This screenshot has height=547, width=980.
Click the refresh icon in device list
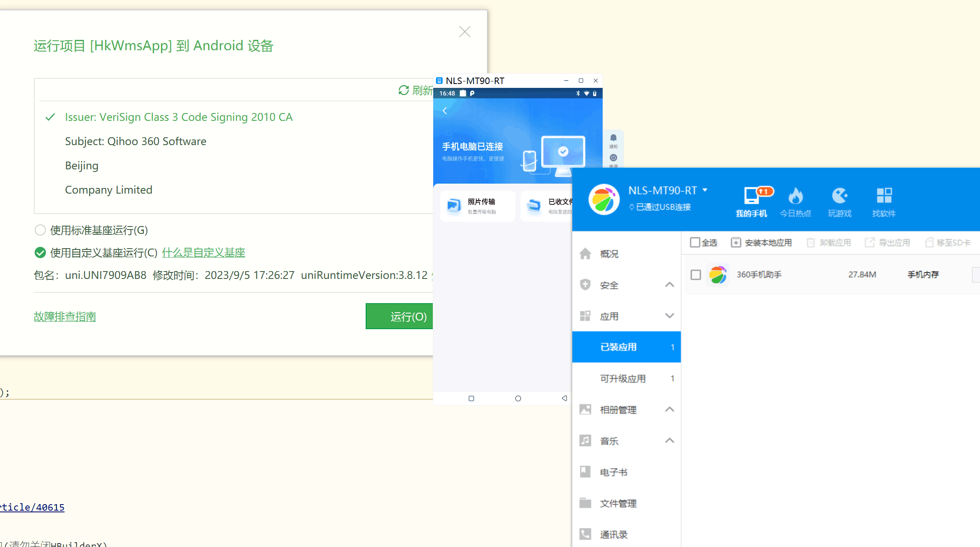[x=403, y=90]
